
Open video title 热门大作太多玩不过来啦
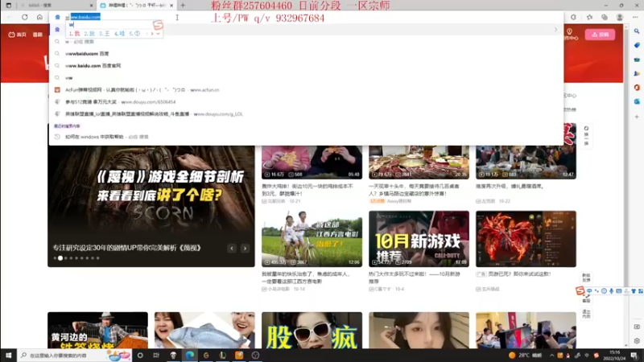(414, 278)
